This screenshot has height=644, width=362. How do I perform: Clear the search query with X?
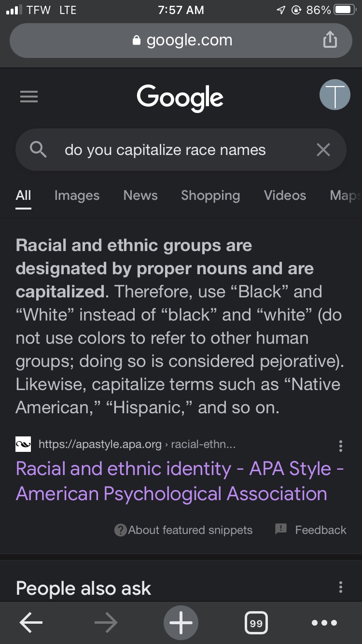pos(323,150)
